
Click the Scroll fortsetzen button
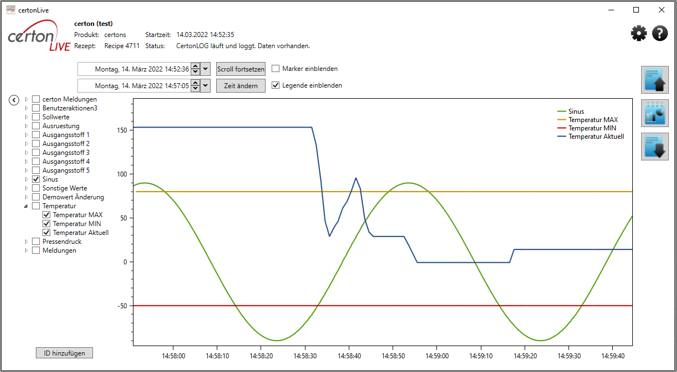(240, 69)
